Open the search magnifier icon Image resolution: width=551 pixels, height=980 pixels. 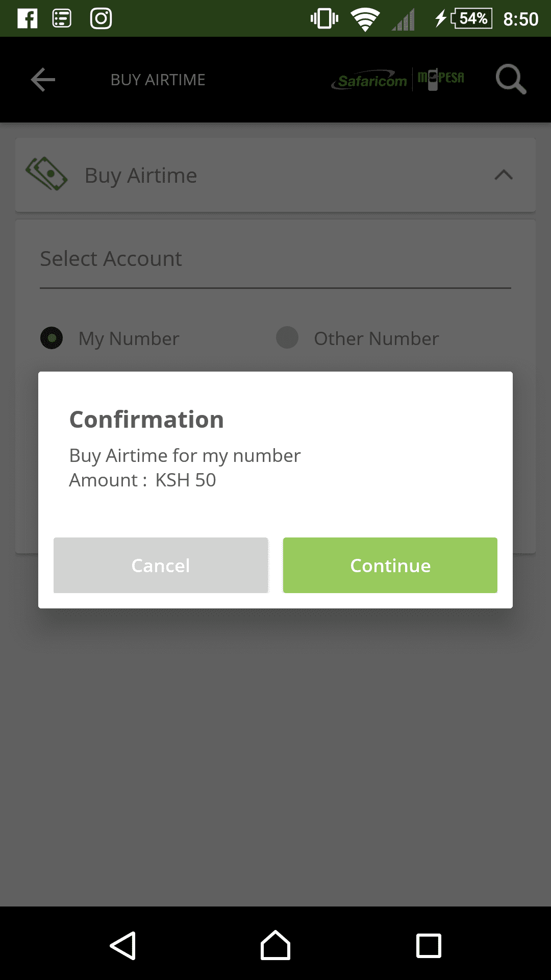[510, 79]
